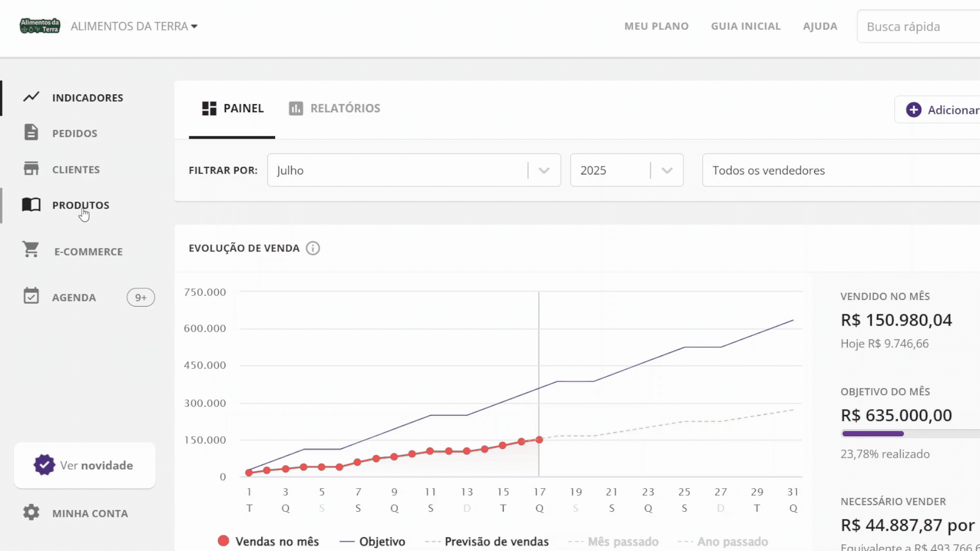Image resolution: width=980 pixels, height=551 pixels.
Task: Click the Agenda calendar icon
Action: 31,296
